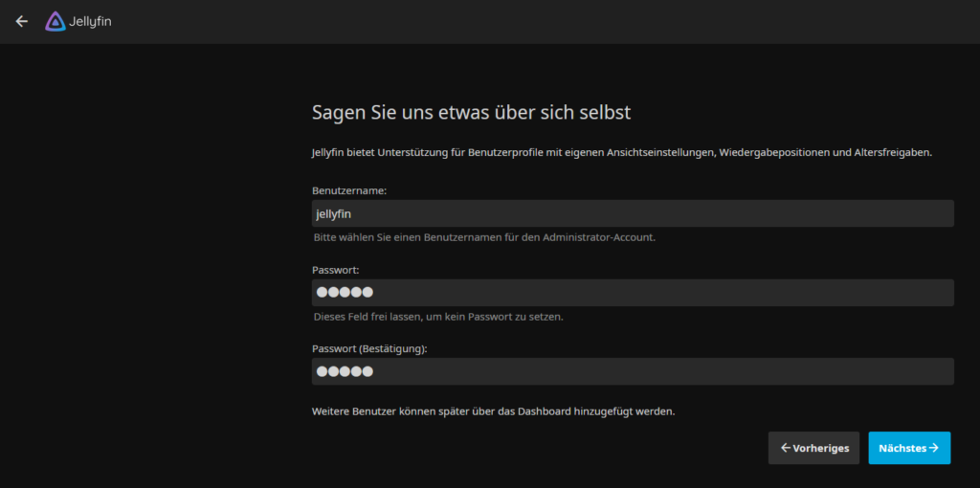Click the back arrow in the top header
This screenshot has width=980, height=488.
21,21
